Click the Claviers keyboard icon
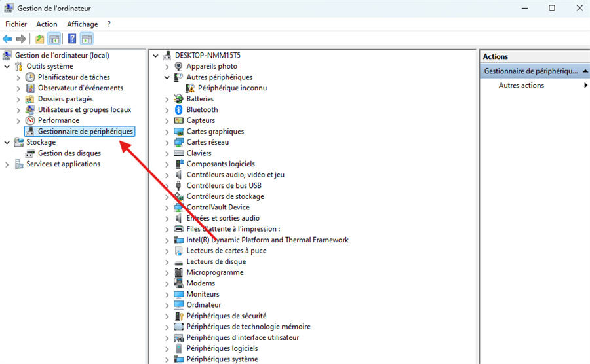The height and width of the screenshot is (364, 590). (179, 153)
